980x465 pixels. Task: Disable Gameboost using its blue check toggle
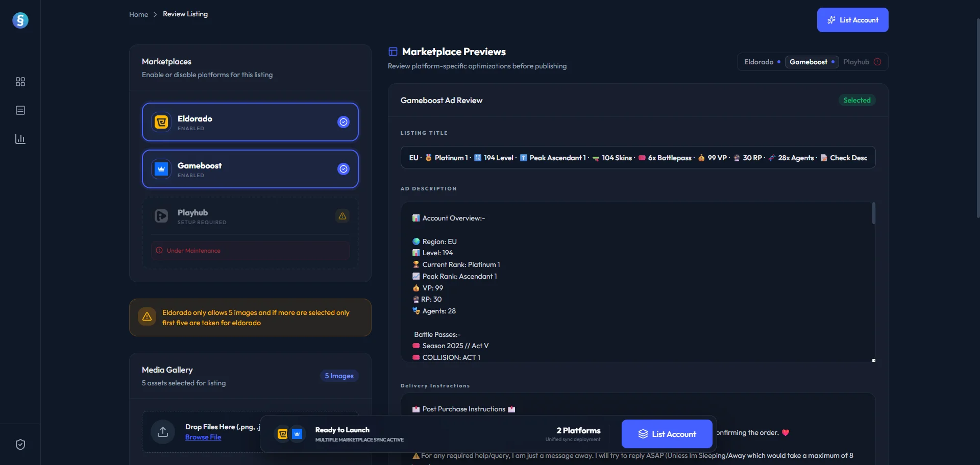pyautogui.click(x=343, y=169)
